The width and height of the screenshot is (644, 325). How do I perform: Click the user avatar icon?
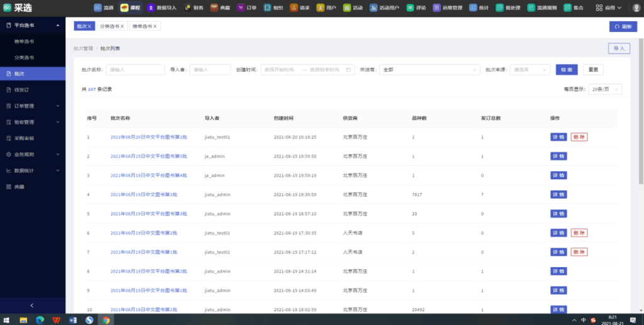[635, 8]
